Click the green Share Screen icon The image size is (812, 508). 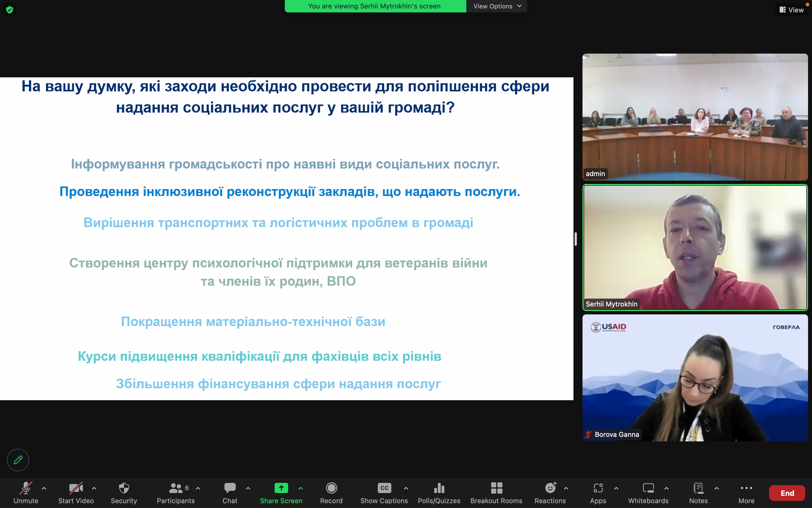pos(281,488)
